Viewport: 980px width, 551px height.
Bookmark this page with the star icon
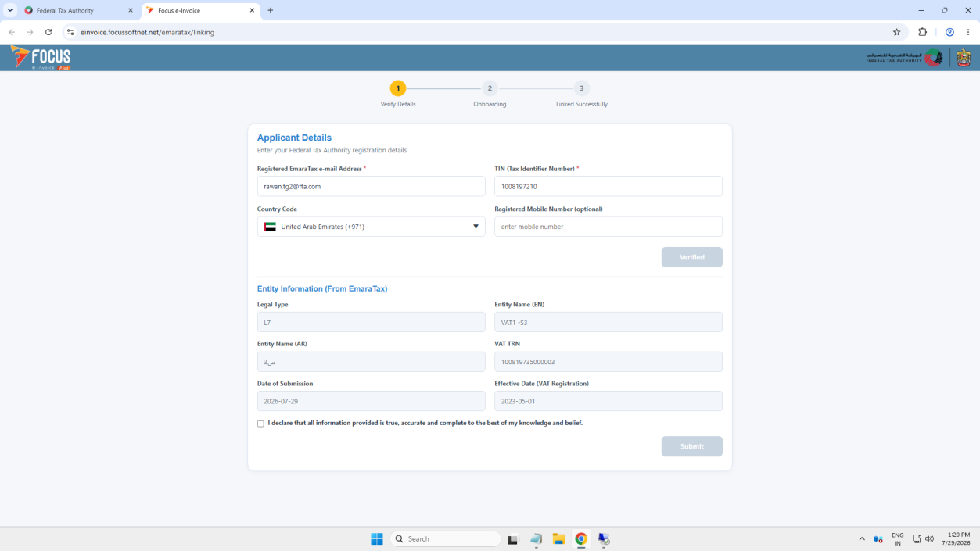(896, 32)
